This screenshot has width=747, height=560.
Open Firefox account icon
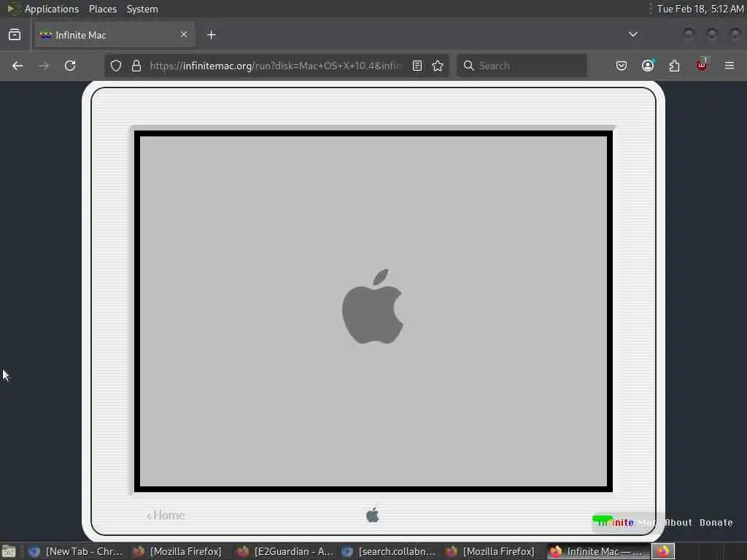(648, 66)
